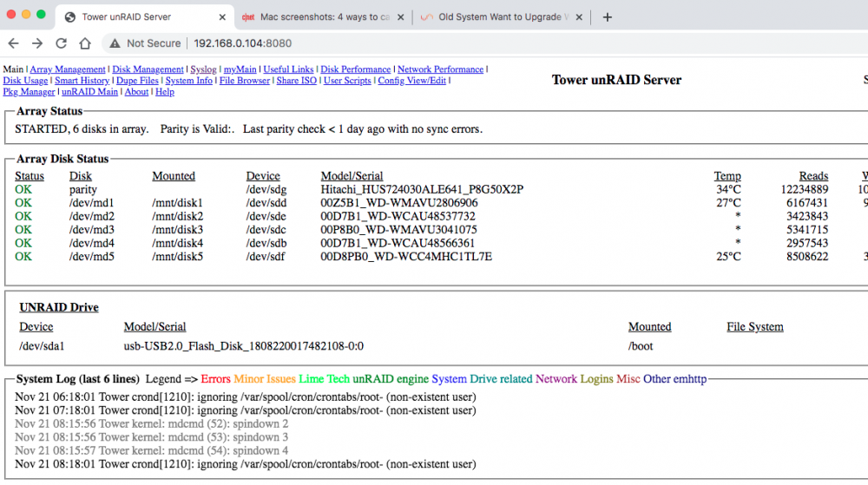Image resolution: width=868 pixels, height=485 pixels.
Task: Click the array table Model/Serial column header
Action: point(352,176)
